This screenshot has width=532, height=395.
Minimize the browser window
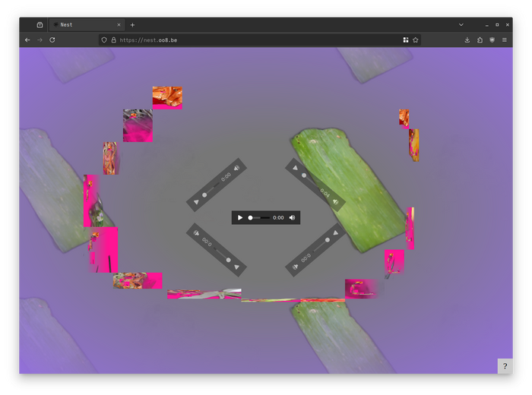pos(487,25)
